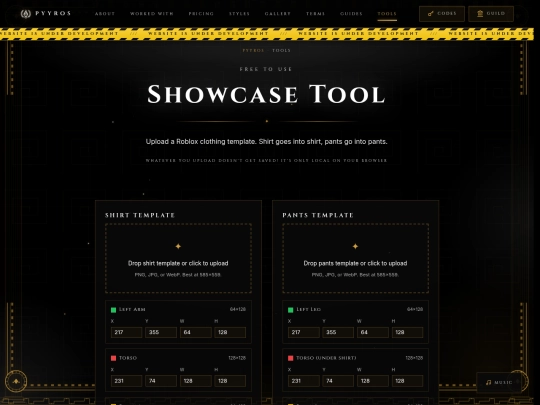Go to Worked With page
Image resolution: width=540 pixels, height=405 pixels.
coord(152,14)
